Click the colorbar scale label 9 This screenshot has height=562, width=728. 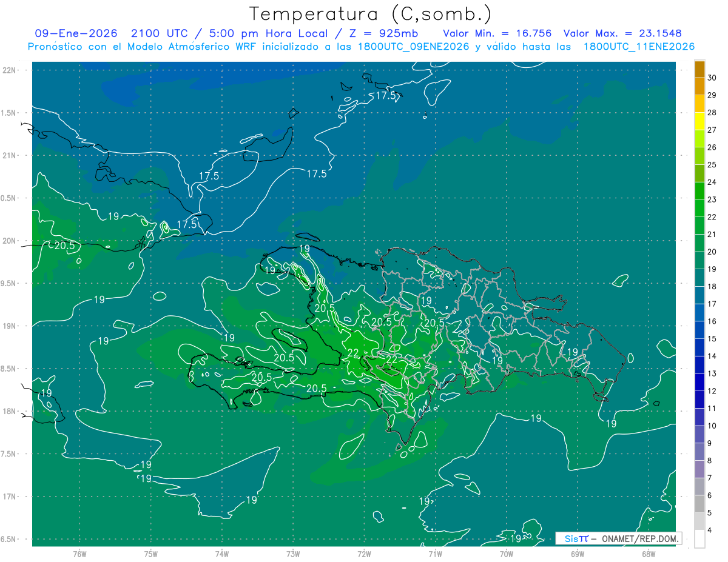pyautogui.click(x=710, y=443)
